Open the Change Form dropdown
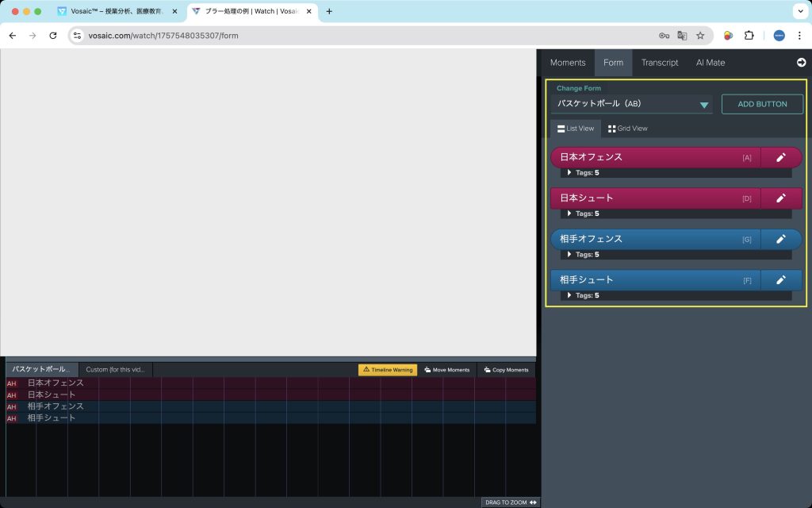Screen dimensions: 812x508 tap(631, 104)
